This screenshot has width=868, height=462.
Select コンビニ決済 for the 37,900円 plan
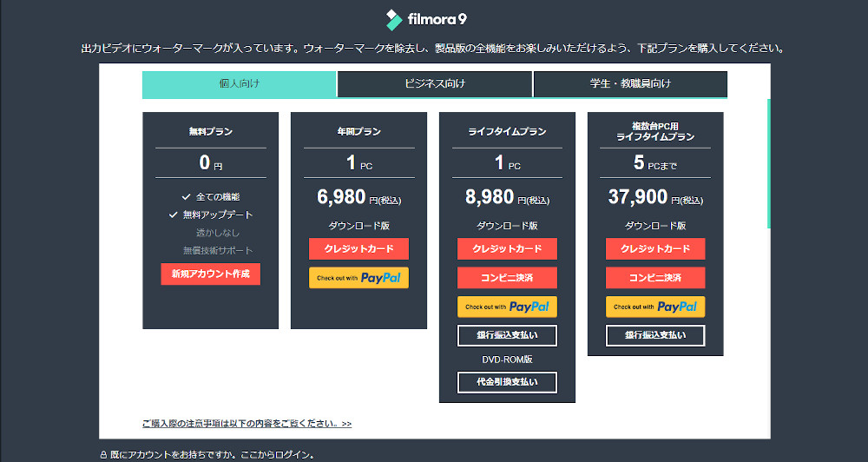[655, 278]
